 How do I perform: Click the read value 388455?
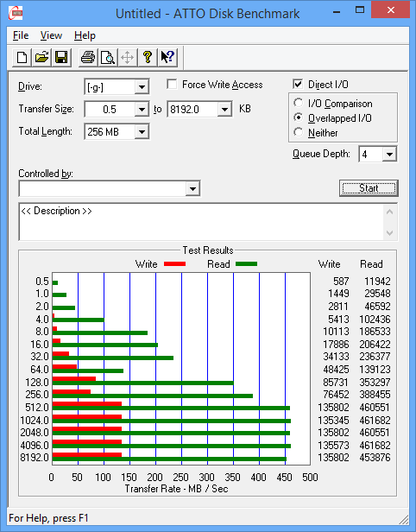(x=375, y=394)
